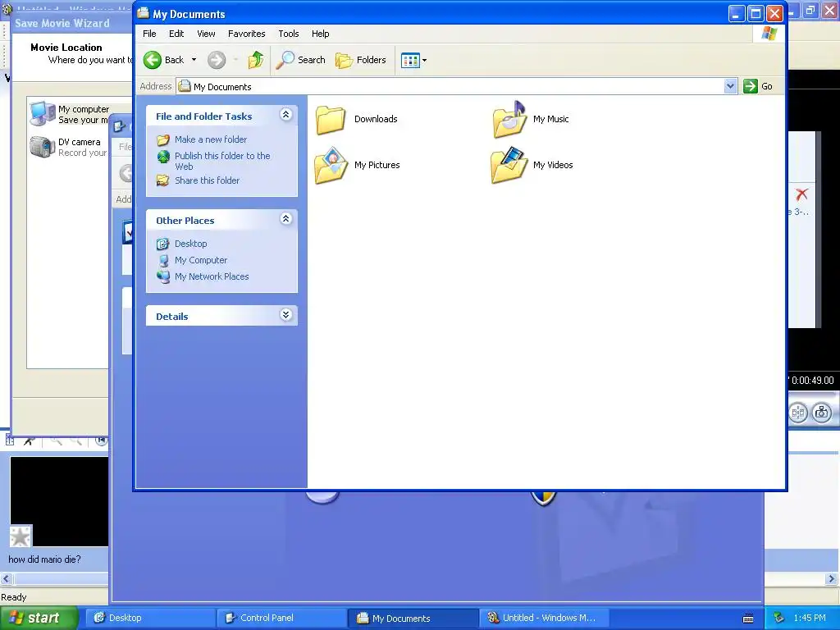This screenshot has width=840, height=630.
Task: Open the Help menu
Action: pyautogui.click(x=321, y=34)
